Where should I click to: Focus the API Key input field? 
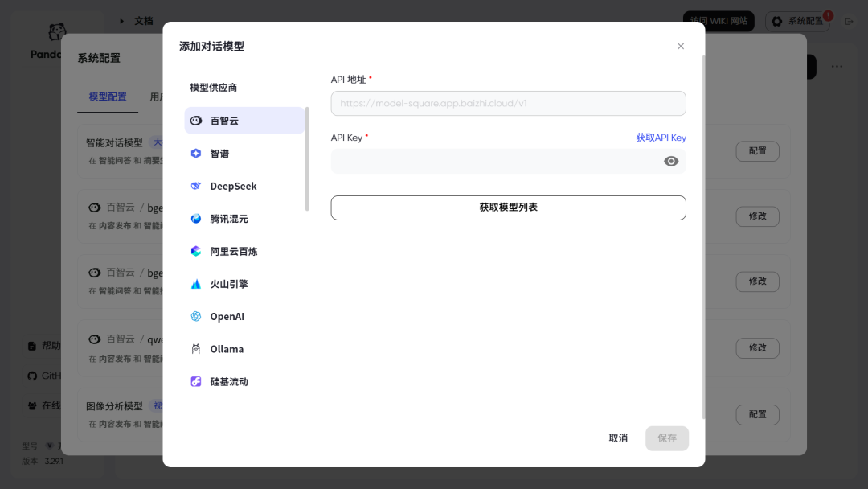click(x=508, y=161)
